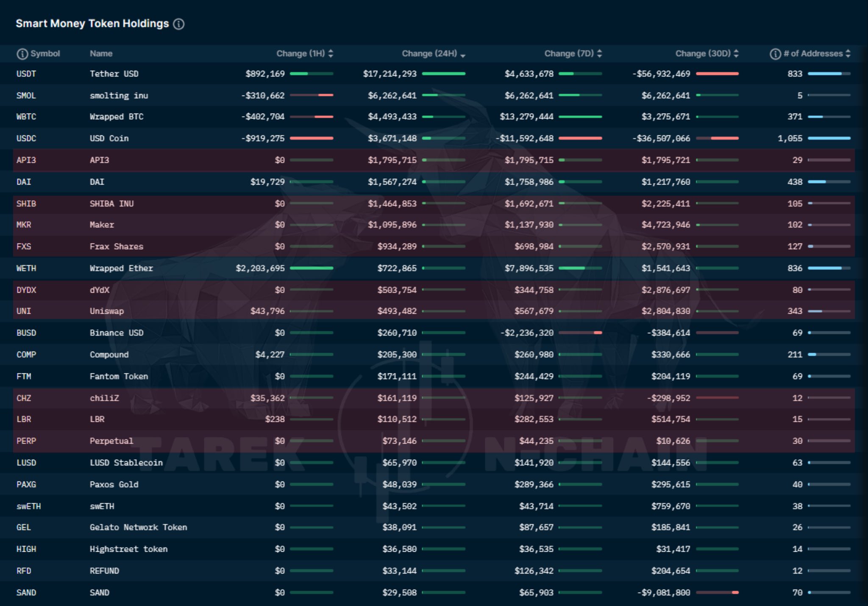The width and height of the screenshot is (868, 606).
Task: Click REFUND token name
Action: (104, 571)
